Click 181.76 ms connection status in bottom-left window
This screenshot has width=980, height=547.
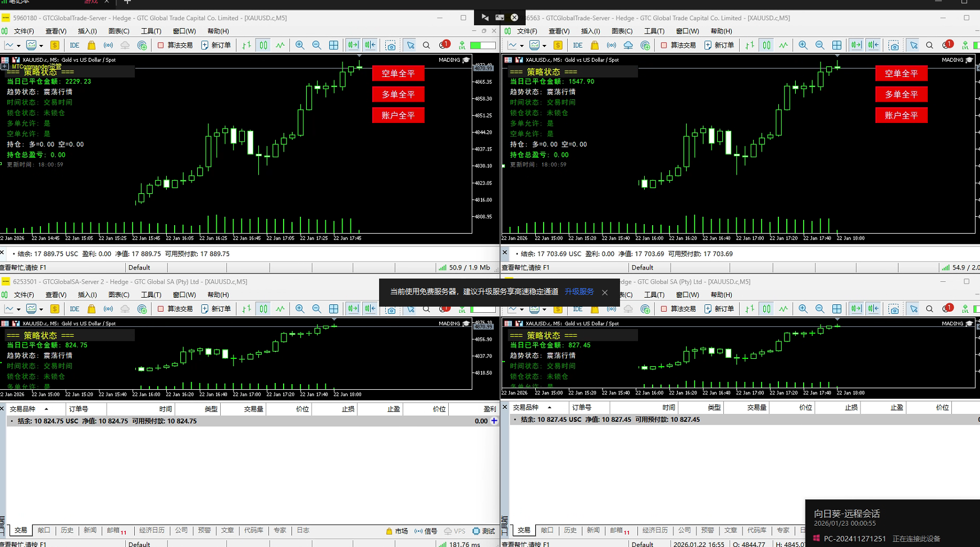pyautogui.click(x=460, y=544)
